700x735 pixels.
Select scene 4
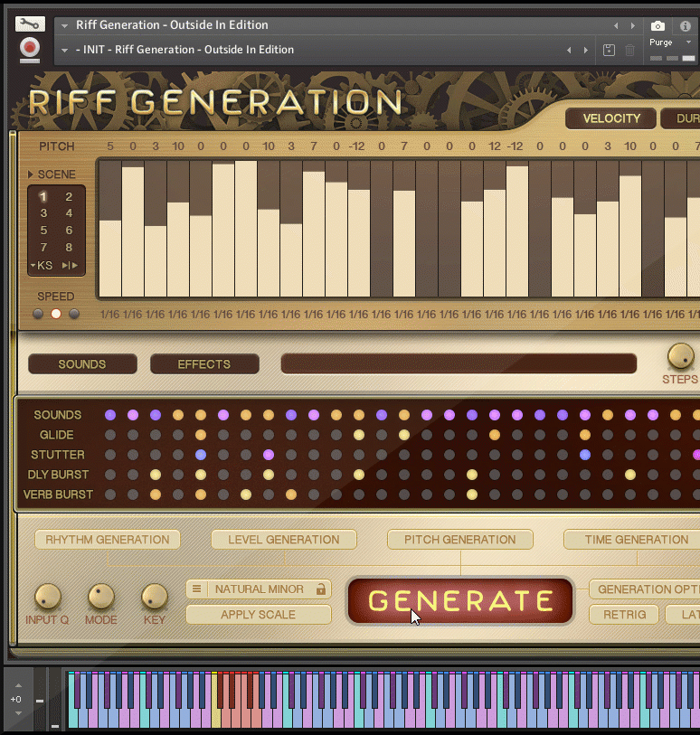click(x=69, y=213)
